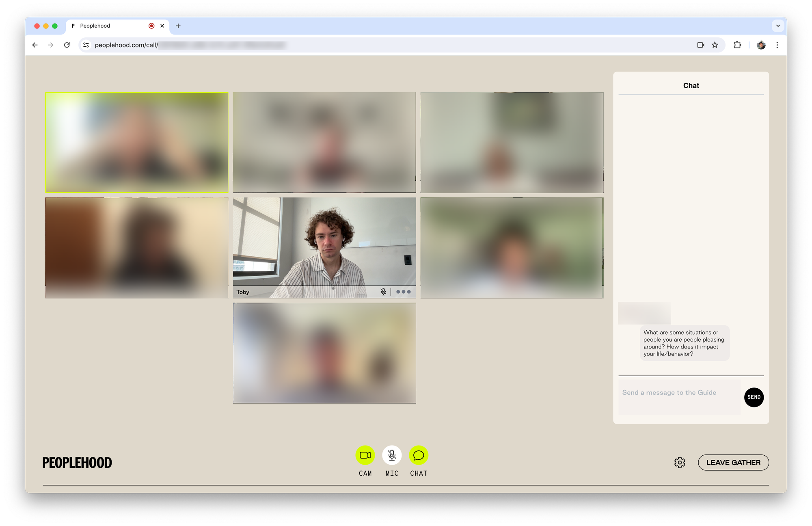Open Chrome three-dot menu
Screen dimensions: 812x526
(777, 45)
